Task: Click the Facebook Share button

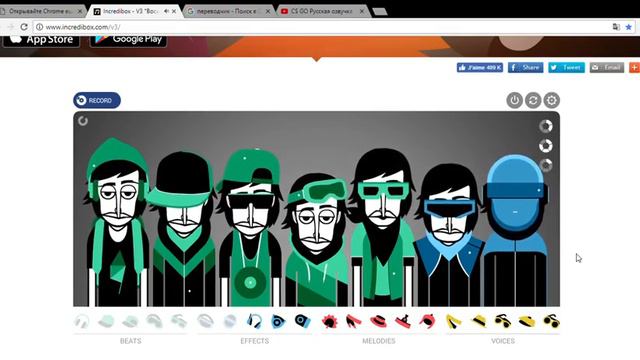Action: click(x=525, y=67)
